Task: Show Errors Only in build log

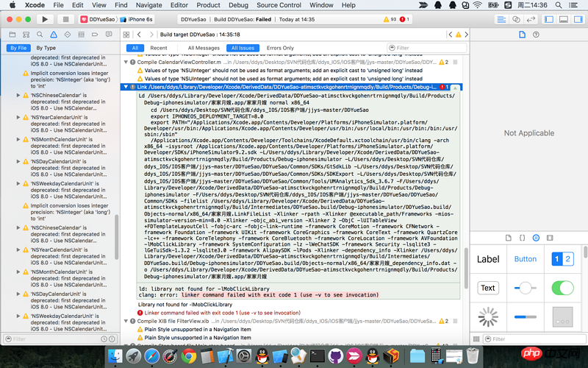Action: coord(280,48)
